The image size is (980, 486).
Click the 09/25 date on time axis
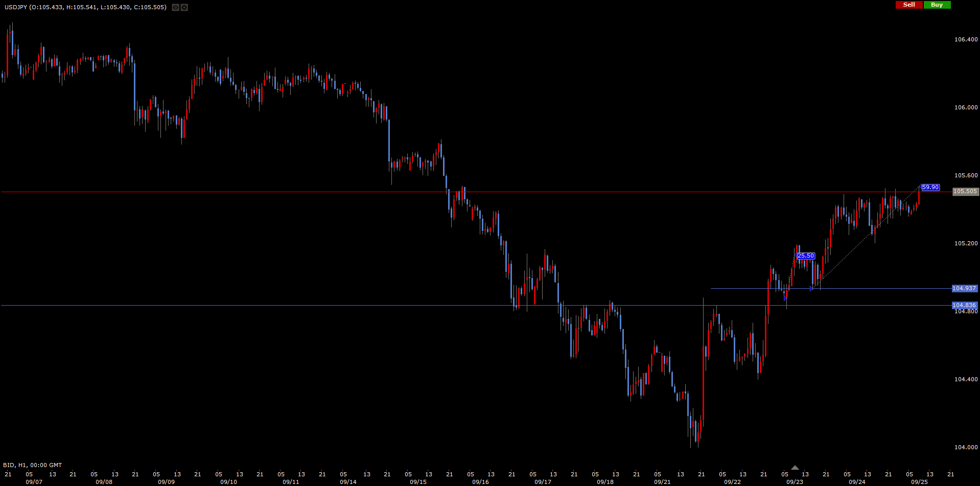pos(919,482)
